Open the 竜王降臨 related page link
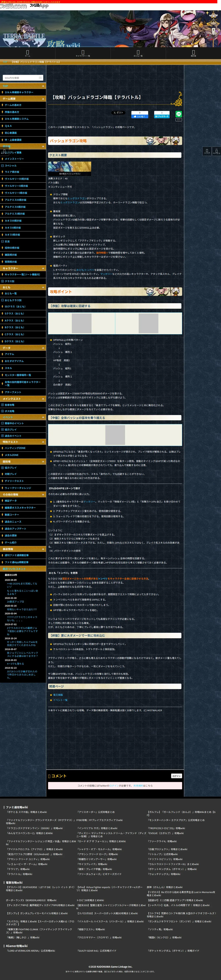 click(58, 695)
